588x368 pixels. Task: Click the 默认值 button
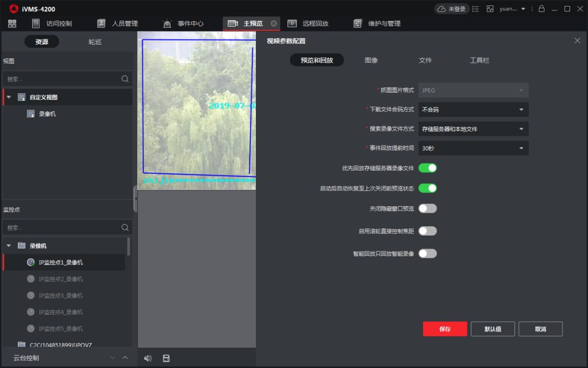[x=493, y=329]
